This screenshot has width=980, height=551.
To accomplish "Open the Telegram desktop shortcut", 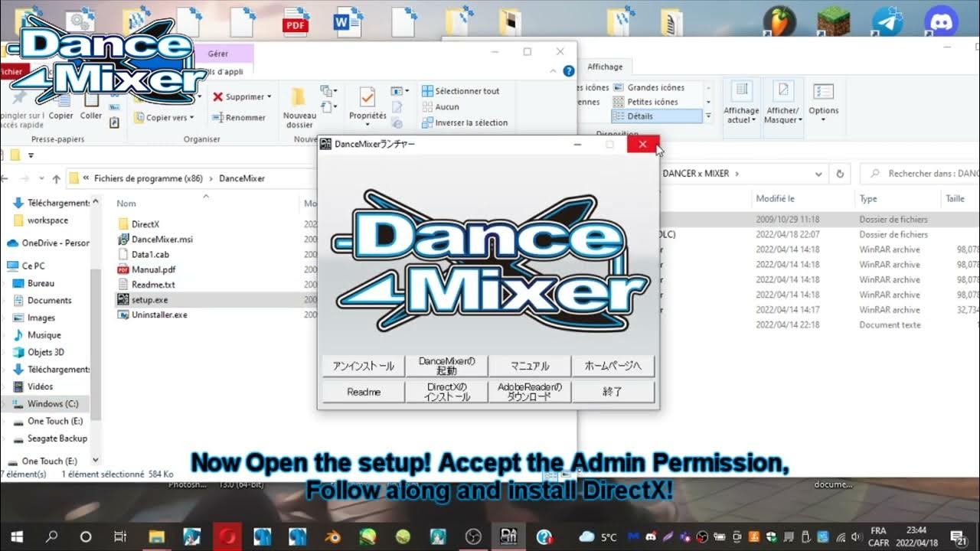I will coord(887,21).
